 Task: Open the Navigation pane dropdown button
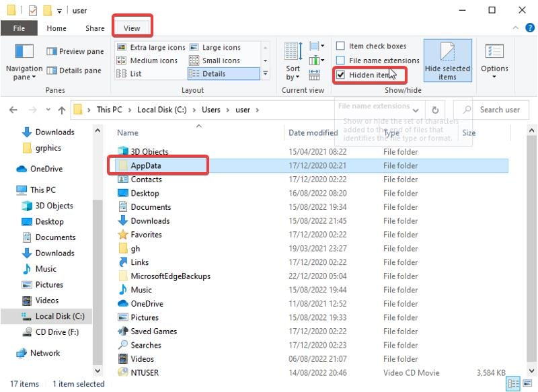(x=24, y=62)
